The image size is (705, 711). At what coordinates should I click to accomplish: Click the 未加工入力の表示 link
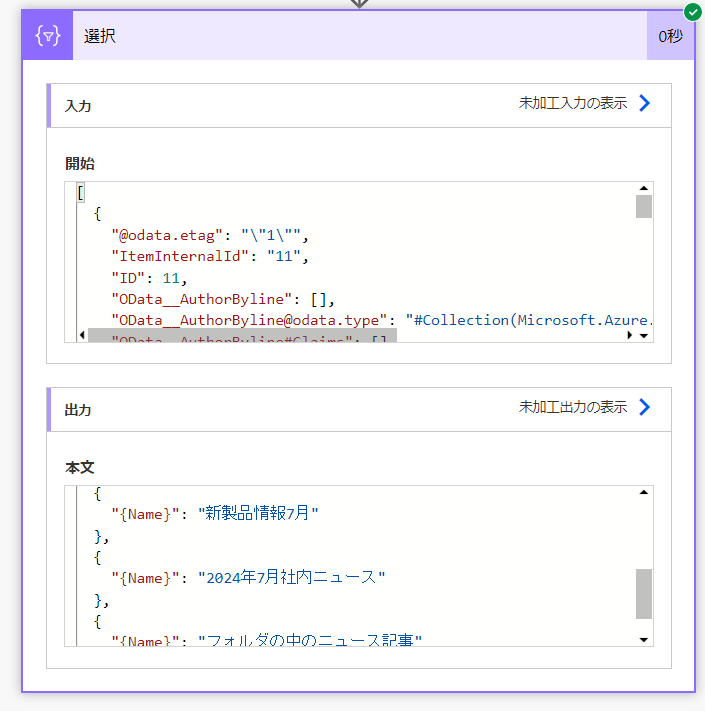573,103
